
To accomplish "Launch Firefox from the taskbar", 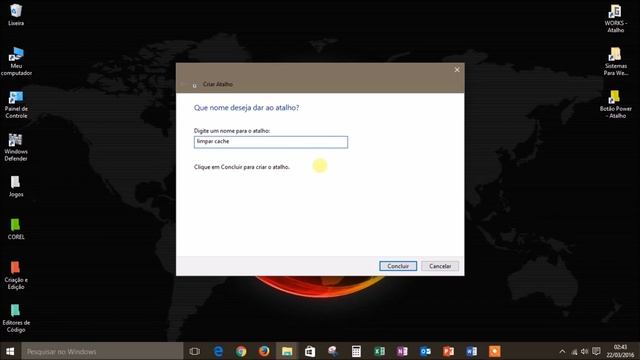I will coord(264,351).
